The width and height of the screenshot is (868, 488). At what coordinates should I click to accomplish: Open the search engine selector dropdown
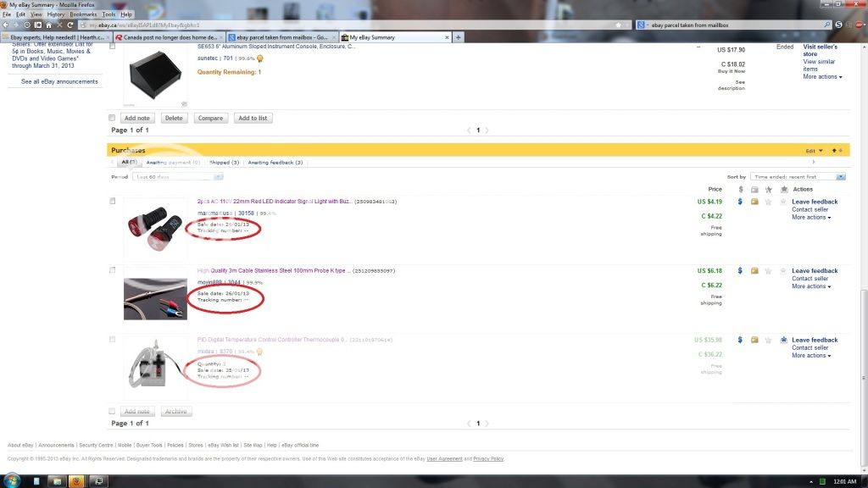643,25
